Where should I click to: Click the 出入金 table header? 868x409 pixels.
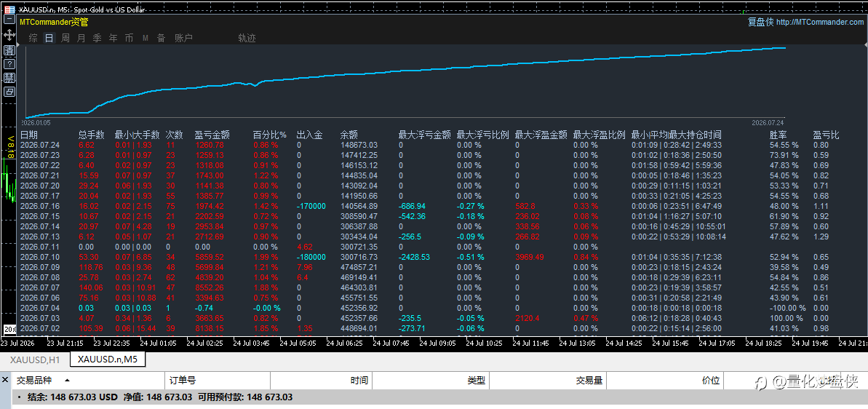coord(309,135)
